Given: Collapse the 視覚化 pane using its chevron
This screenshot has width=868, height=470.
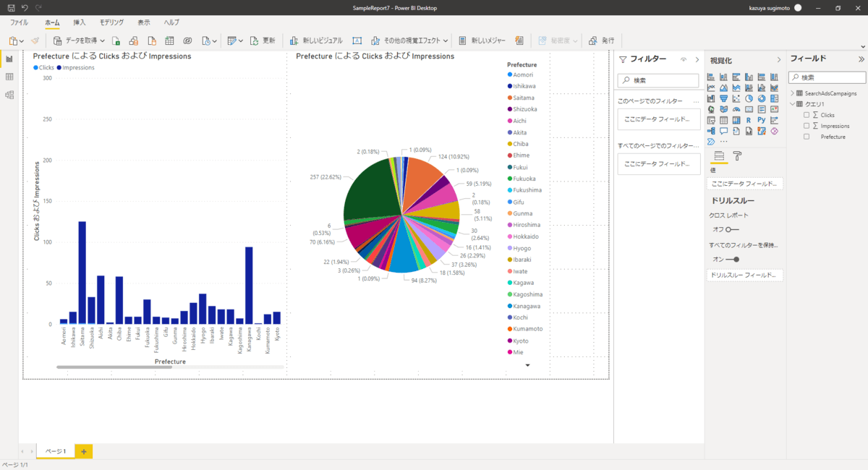Looking at the screenshot, I should pyautogui.click(x=779, y=59).
